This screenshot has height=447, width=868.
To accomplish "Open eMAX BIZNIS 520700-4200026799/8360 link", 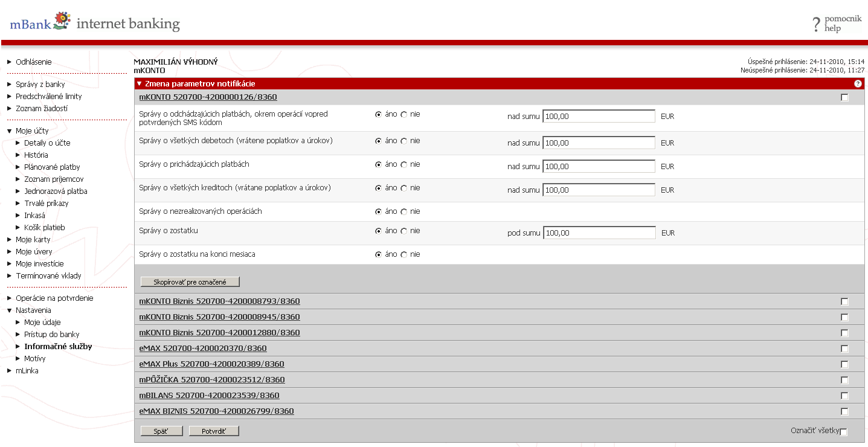I will (216, 411).
